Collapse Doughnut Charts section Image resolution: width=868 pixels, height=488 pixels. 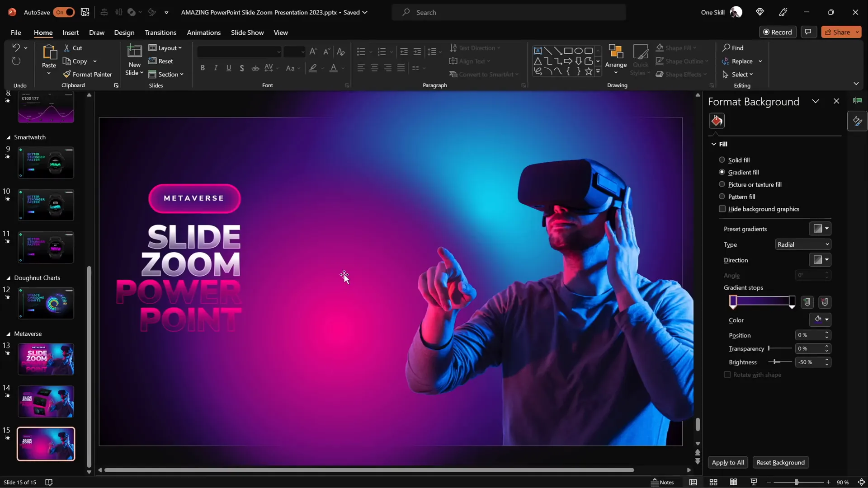[x=8, y=278]
